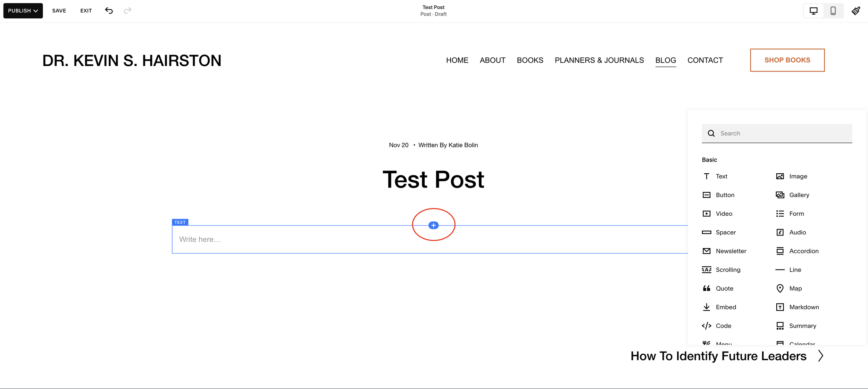The height and width of the screenshot is (389, 868).
Task: Click the undo arrow icon
Action: pos(109,10)
